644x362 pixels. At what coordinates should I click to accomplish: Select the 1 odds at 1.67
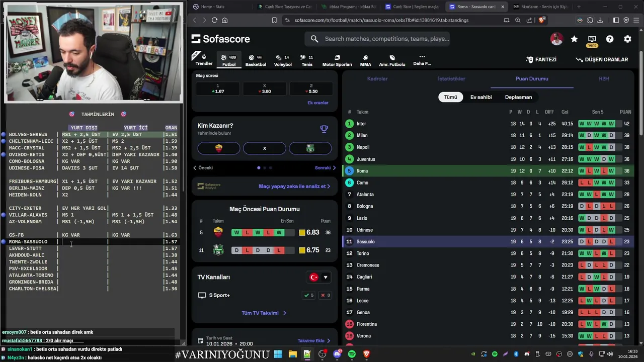click(217, 88)
